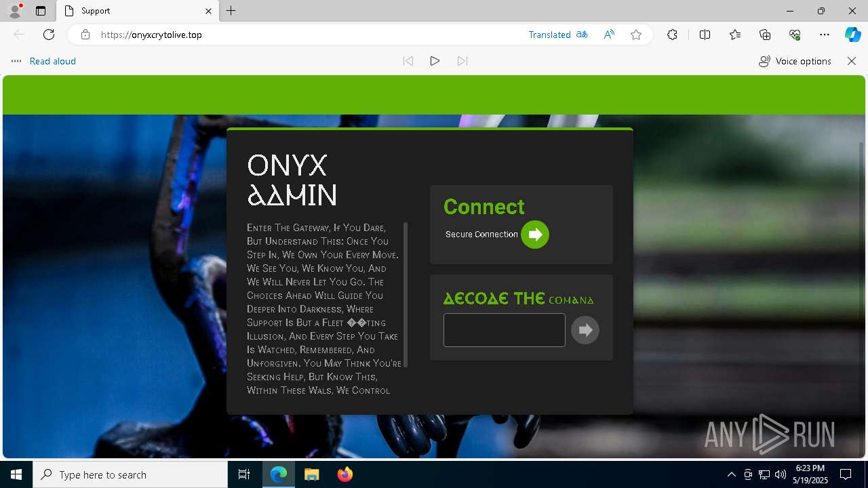This screenshot has width=868, height=488.
Task: Open the clock and date
Action: pos(810,474)
